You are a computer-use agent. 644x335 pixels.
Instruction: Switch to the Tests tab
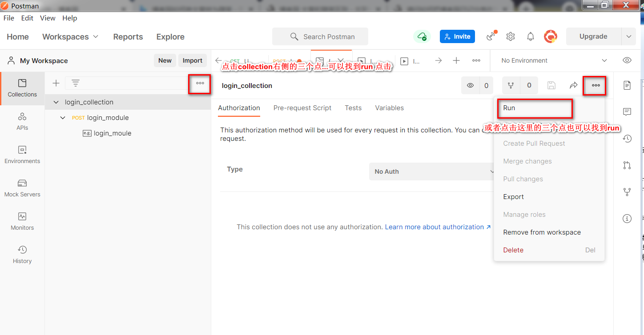pyautogui.click(x=353, y=108)
